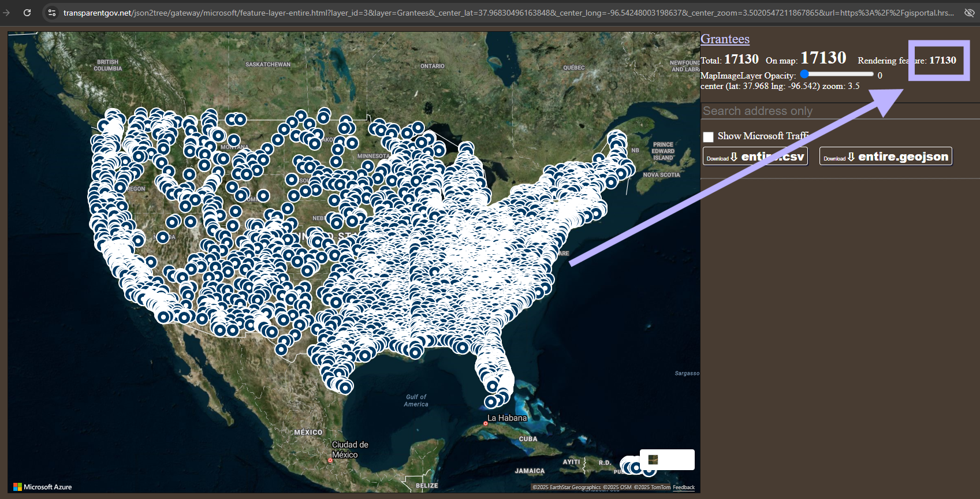
Task: Click the CUBA label on the map
Action: 528,439
